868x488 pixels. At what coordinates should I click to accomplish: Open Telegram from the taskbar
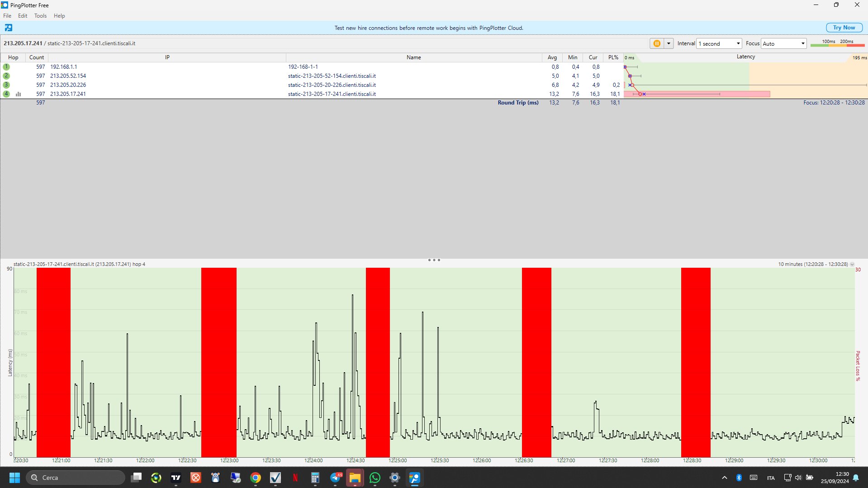pos(335,478)
